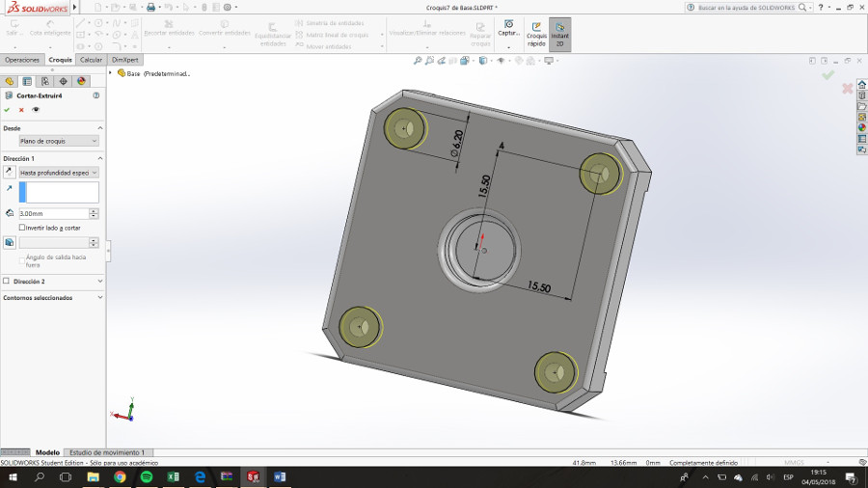This screenshot has width=868, height=488.
Task: Open Excel from the taskbar
Action: click(173, 477)
